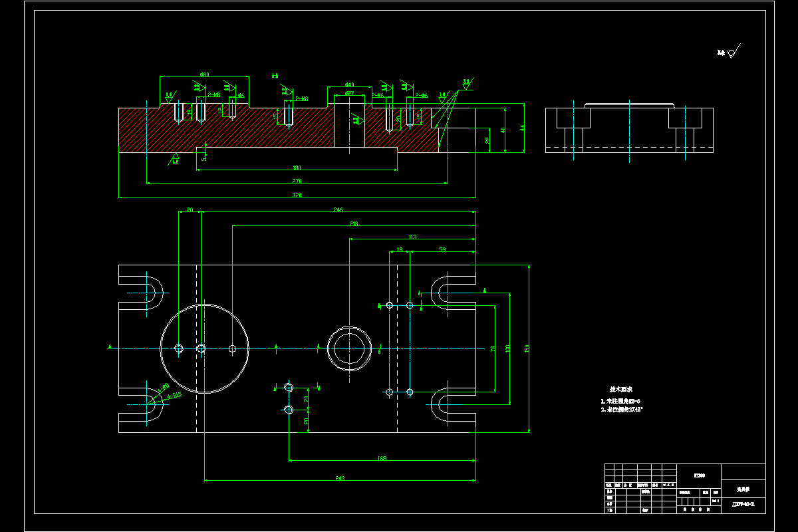This screenshot has height=532, width=798.
Task: Select the 2-ø6 hole callout text
Action: [422, 96]
